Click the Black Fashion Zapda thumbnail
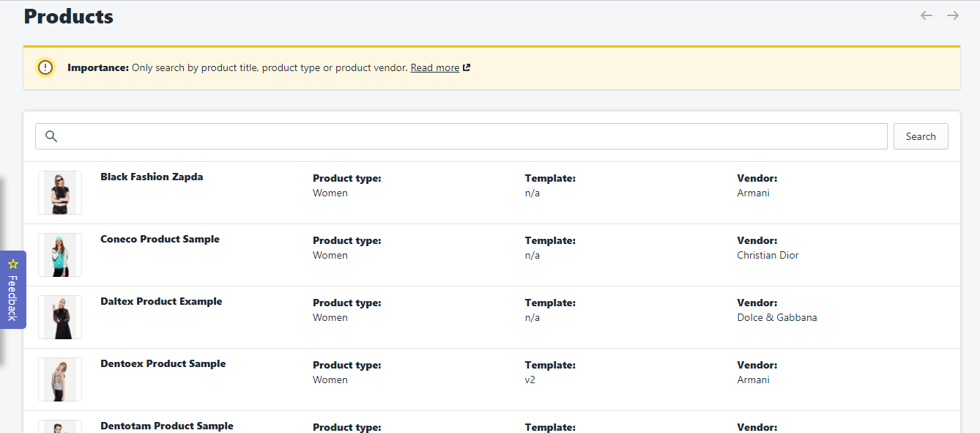Screen dimensions: 980x433 [60, 193]
